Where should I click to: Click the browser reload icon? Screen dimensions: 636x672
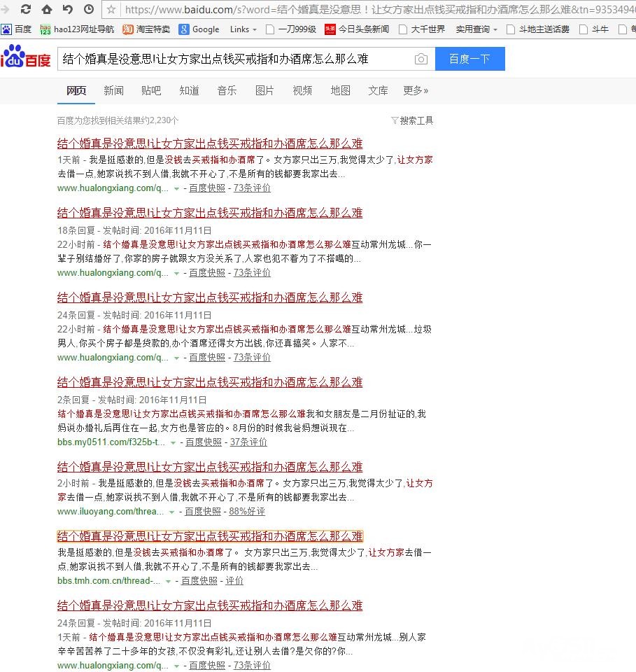pos(26,9)
